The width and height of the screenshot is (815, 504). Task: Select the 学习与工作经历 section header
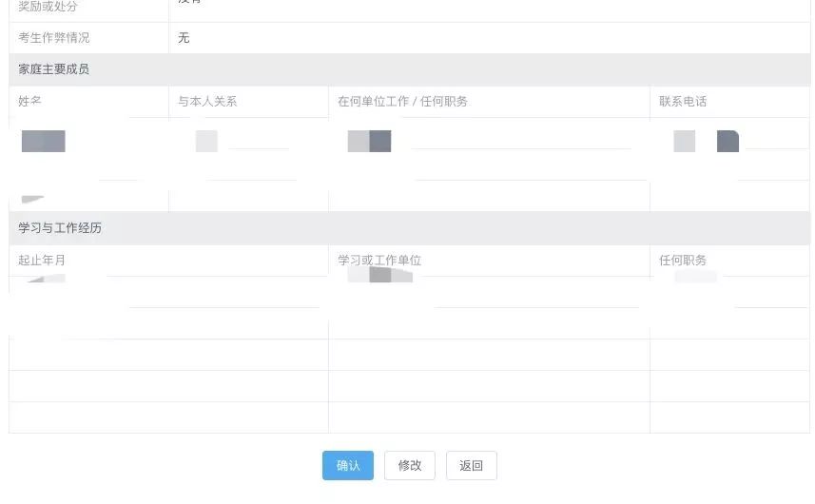point(60,228)
